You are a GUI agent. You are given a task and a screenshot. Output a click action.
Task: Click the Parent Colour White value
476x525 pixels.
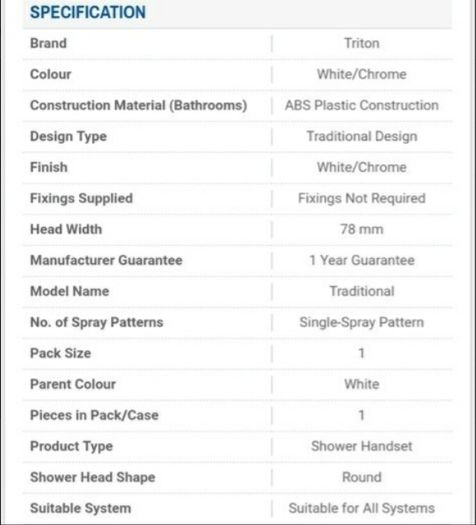click(x=362, y=384)
